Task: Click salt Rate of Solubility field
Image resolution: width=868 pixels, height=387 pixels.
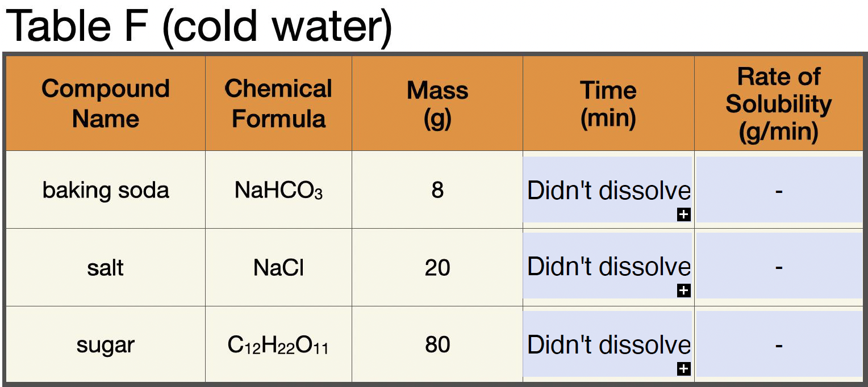Action: point(779,266)
